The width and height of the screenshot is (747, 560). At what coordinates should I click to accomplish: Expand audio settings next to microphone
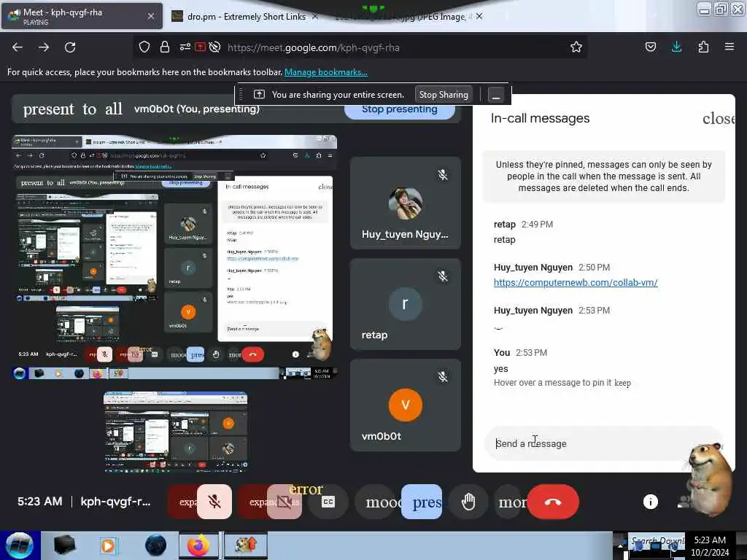coord(183,502)
